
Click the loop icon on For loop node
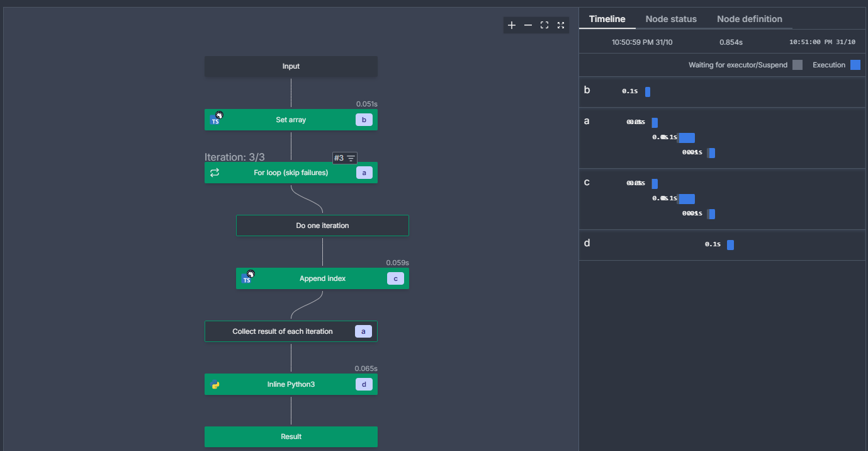[x=215, y=173]
